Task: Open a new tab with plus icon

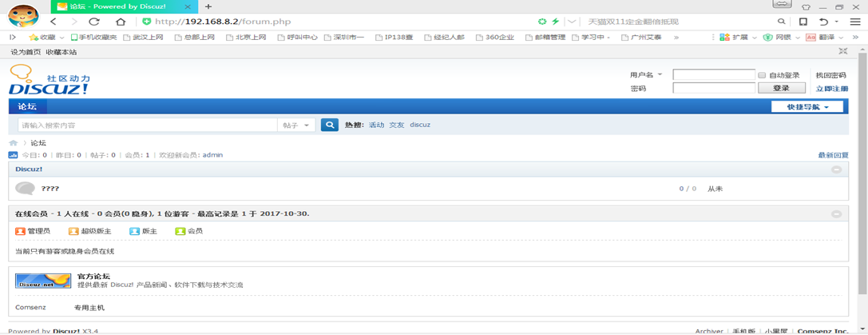Action: coord(208,6)
